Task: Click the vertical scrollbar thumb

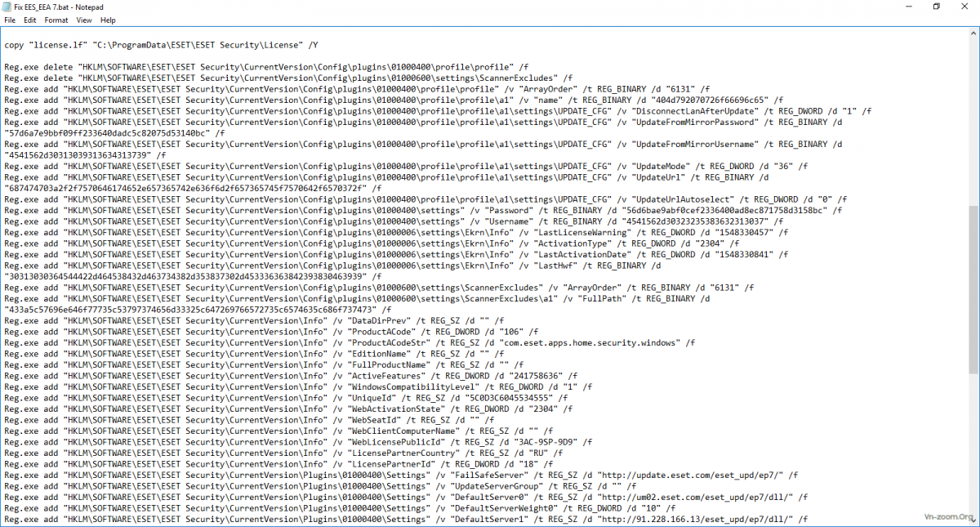Action: click(973, 286)
